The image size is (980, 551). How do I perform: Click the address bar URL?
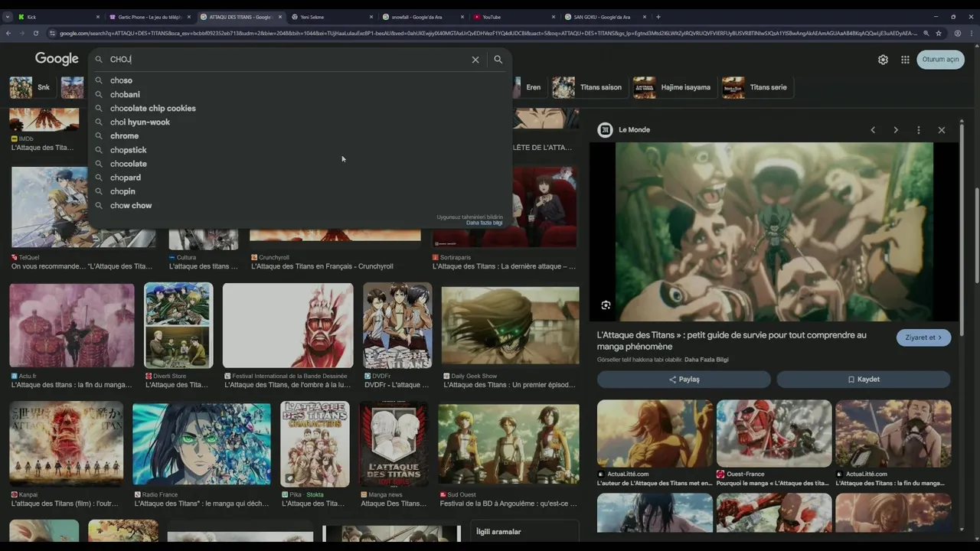(488, 33)
